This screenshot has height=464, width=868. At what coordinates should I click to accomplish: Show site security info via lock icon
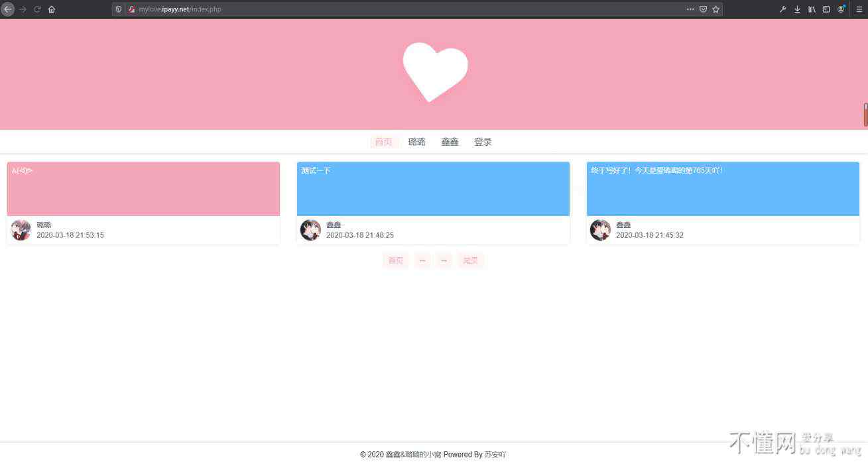coord(132,9)
